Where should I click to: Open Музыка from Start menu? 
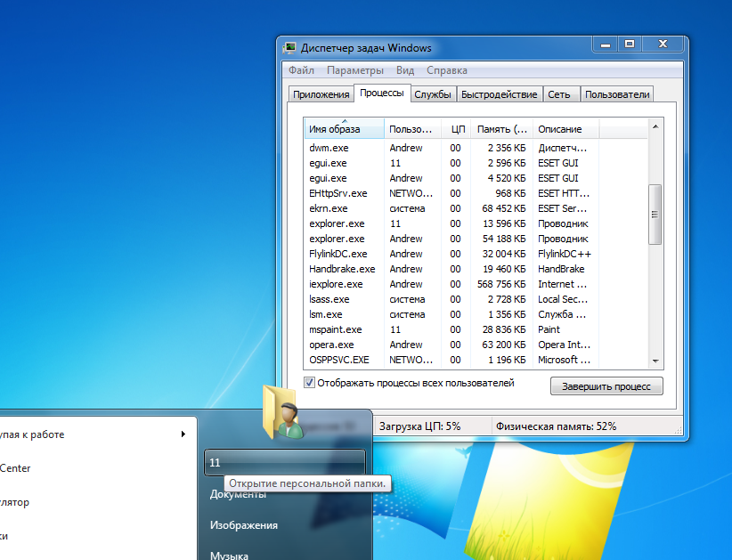(x=229, y=556)
